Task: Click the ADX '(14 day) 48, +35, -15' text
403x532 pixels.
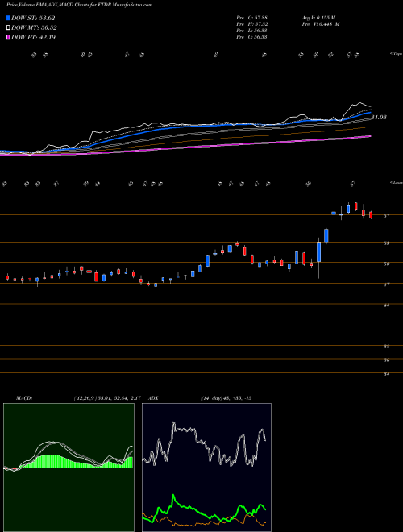Action: [x=226, y=398]
